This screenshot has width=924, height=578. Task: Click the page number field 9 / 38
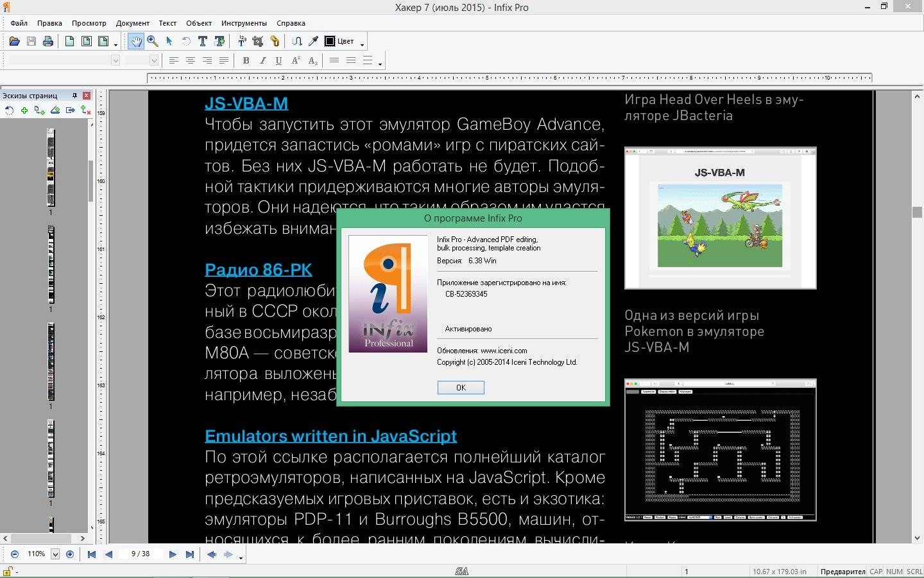(x=141, y=554)
